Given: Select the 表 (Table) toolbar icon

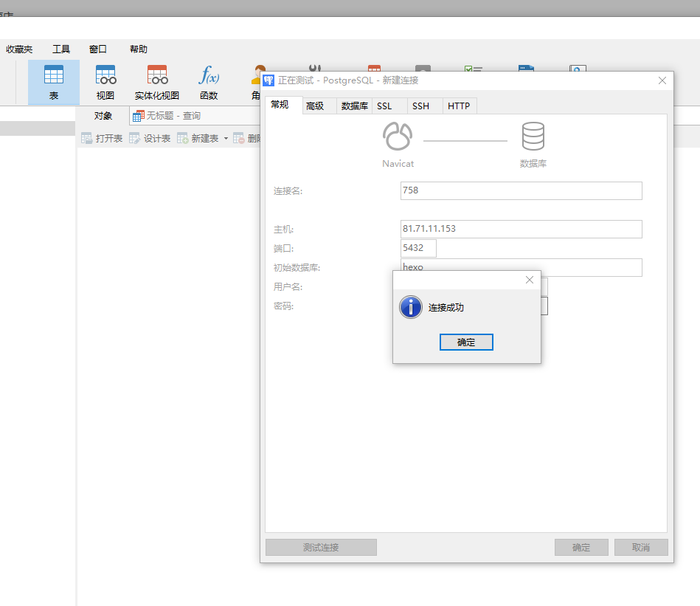Looking at the screenshot, I should point(54,83).
